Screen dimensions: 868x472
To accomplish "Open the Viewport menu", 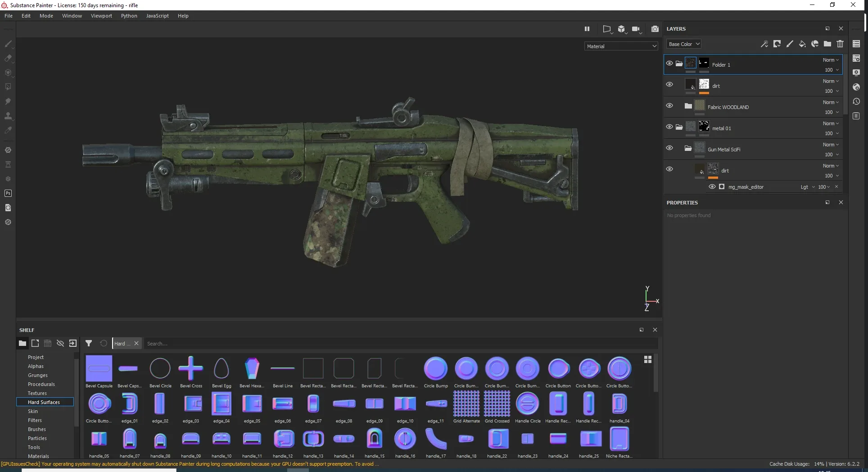I will [101, 16].
